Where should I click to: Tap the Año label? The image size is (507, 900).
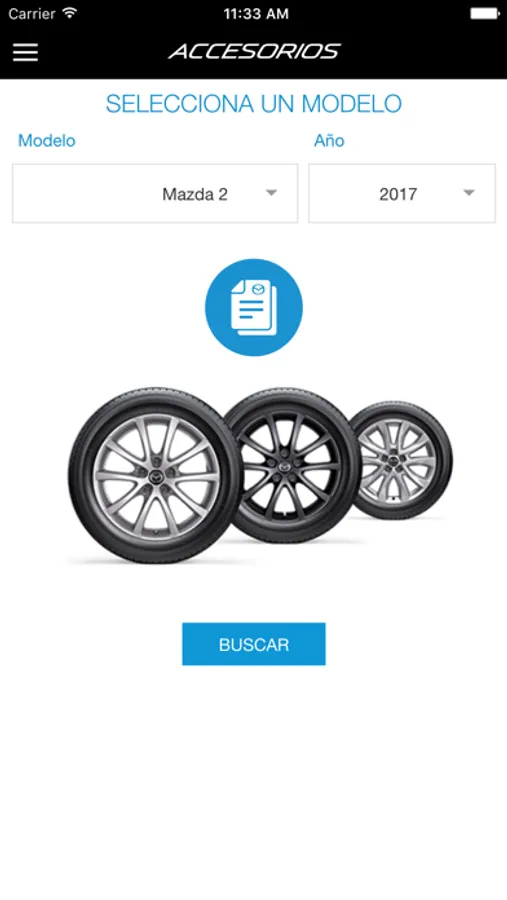click(329, 141)
